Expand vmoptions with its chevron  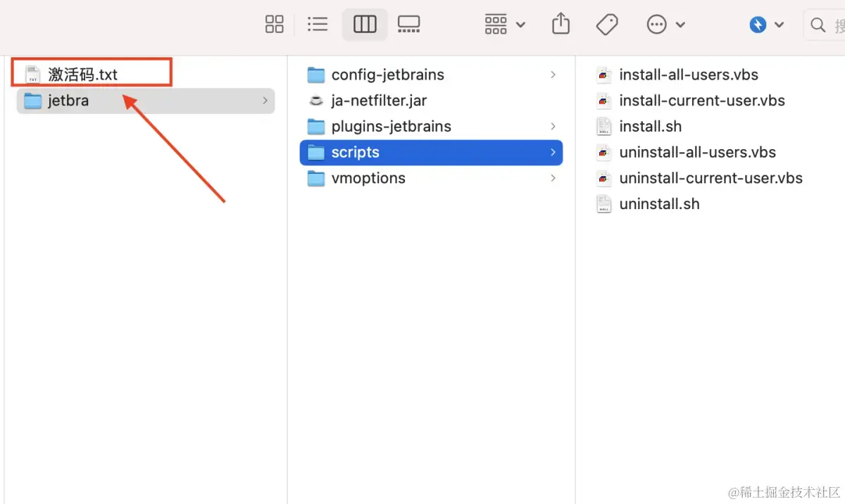tap(553, 178)
